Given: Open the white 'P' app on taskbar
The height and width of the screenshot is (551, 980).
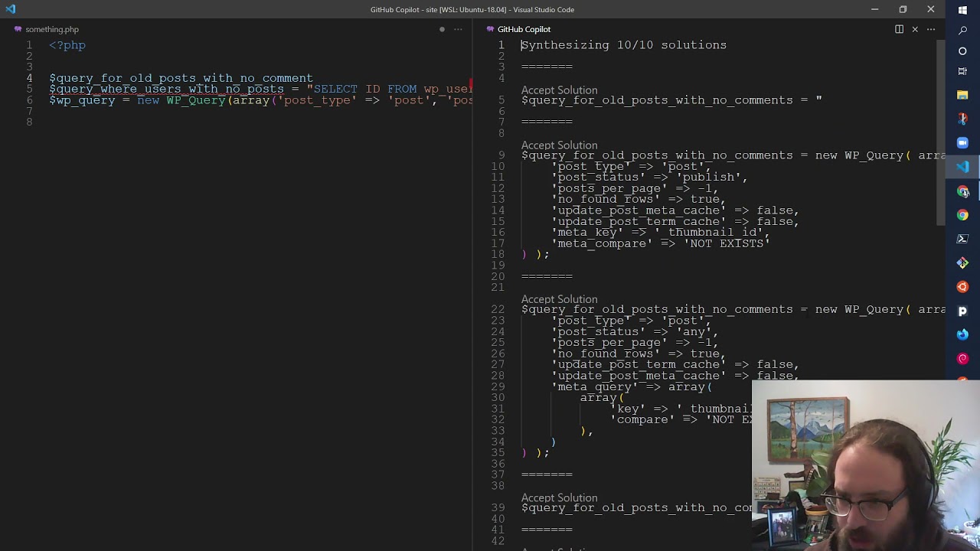Looking at the screenshot, I should [962, 311].
